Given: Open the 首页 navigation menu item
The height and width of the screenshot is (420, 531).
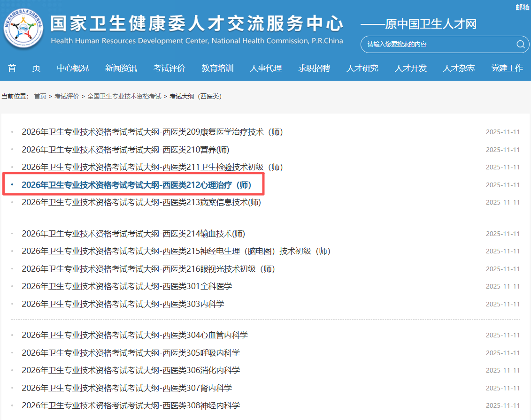Looking at the screenshot, I should tap(24, 68).
